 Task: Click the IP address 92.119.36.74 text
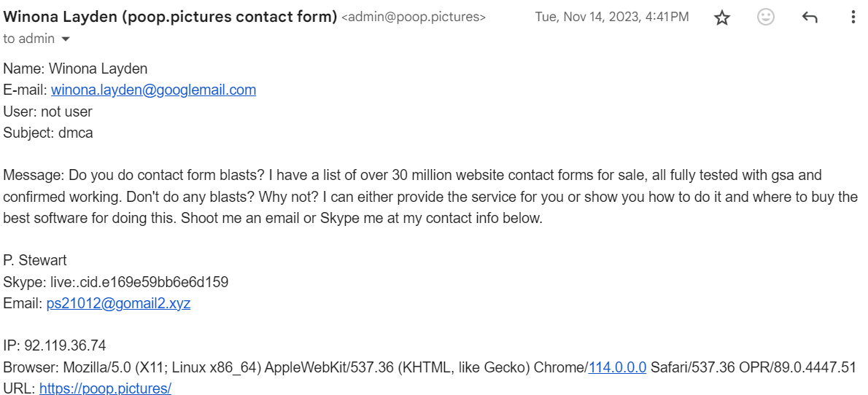pyautogui.click(x=54, y=345)
